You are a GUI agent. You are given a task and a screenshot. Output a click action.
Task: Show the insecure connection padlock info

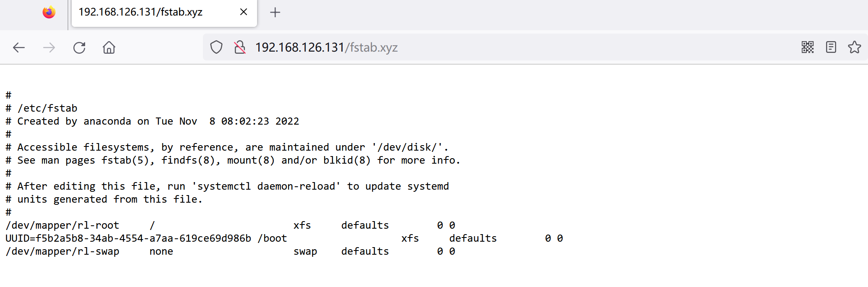(x=240, y=47)
